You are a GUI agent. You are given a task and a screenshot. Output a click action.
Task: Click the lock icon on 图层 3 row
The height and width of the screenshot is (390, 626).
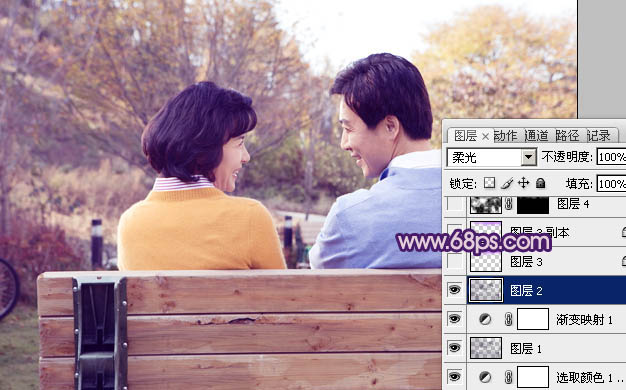(624, 261)
